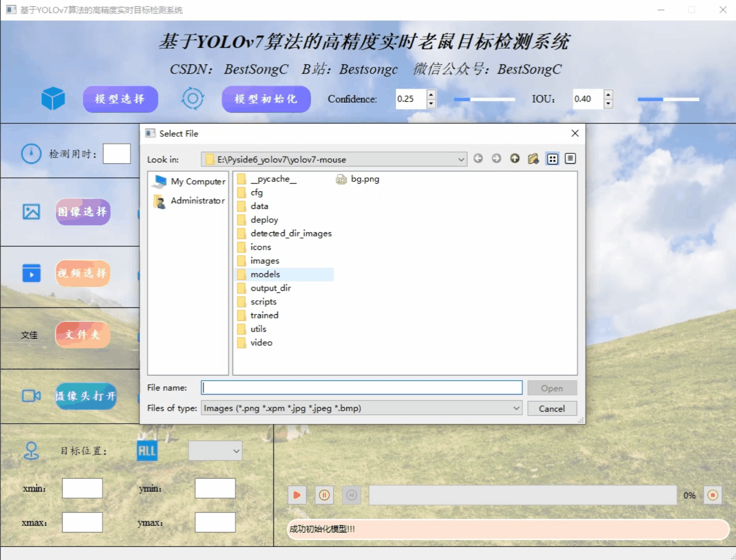Click the xmin input box

82,488
